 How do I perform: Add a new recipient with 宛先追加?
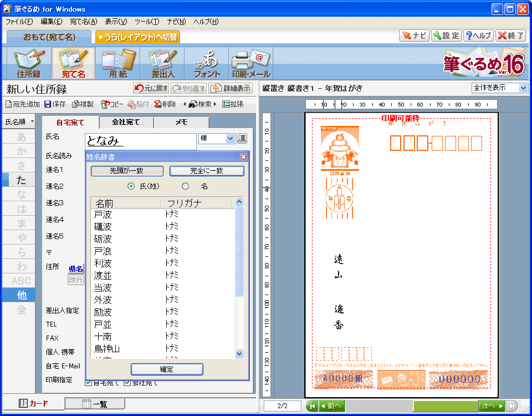[23, 104]
